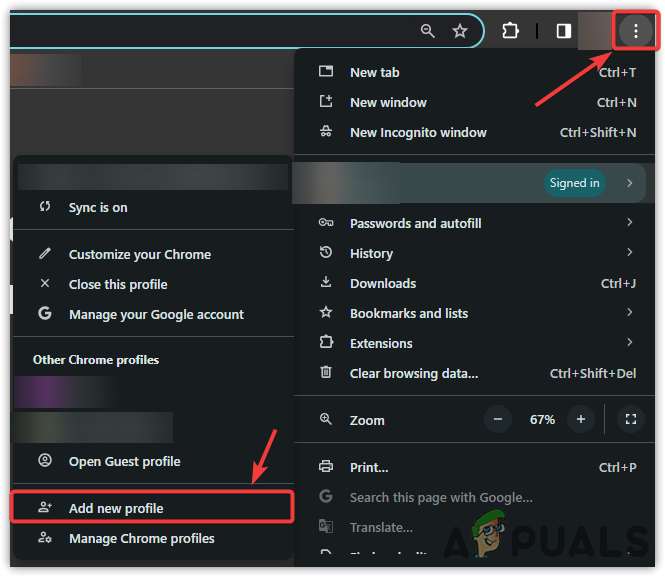Enter fullscreen using the zoom row icon
665x577 pixels.
(x=631, y=419)
